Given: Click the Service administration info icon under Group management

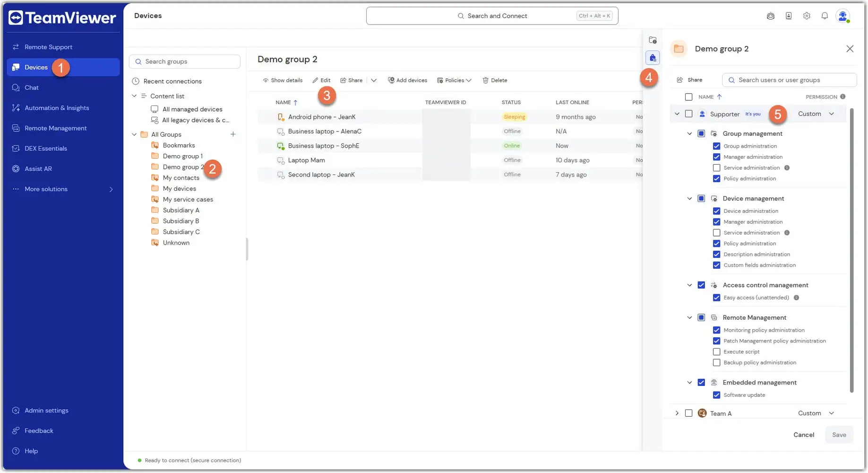Looking at the screenshot, I should click(x=787, y=168).
